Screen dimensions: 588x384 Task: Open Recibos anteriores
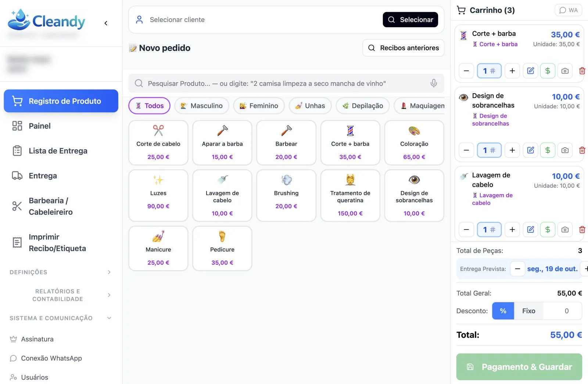[x=403, y=48]
